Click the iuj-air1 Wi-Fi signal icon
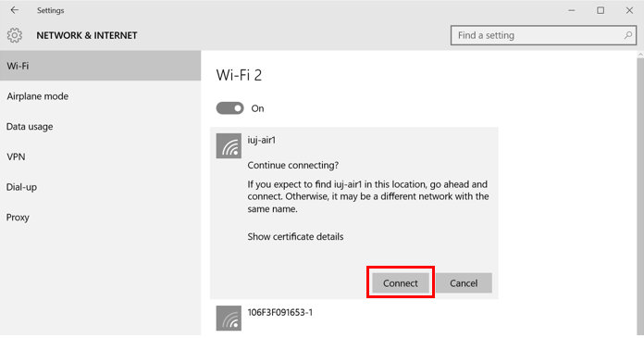This screenshot has height=338, width=644. [x=229, y=145]
